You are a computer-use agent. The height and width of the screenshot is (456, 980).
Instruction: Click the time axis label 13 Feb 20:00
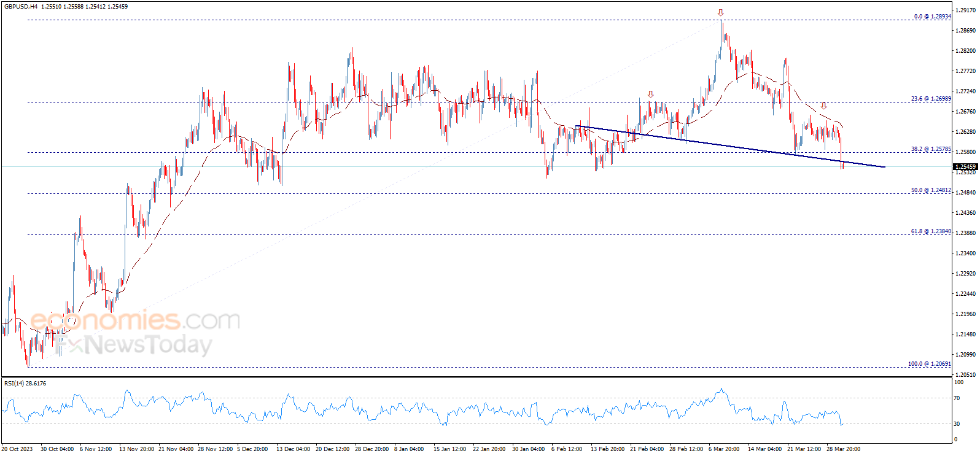tap(608, 449)
